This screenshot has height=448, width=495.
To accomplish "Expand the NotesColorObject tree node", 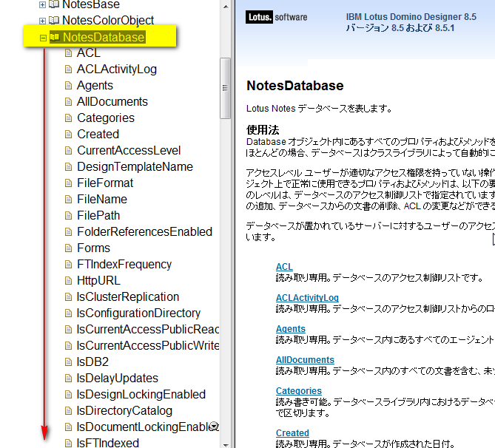I will pyautogui.click(x=42, y=21).
